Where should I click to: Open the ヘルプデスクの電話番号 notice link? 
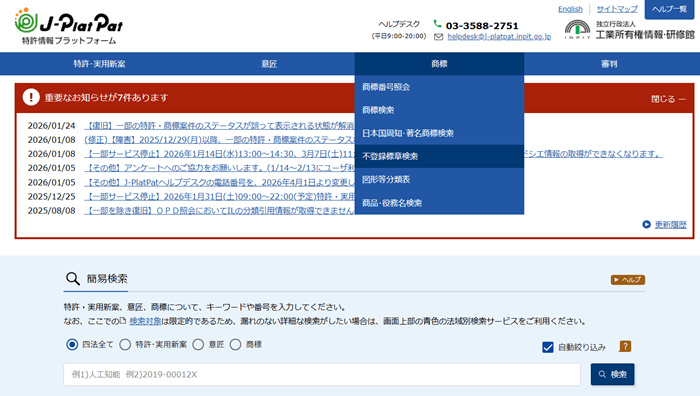pos(219,183)
